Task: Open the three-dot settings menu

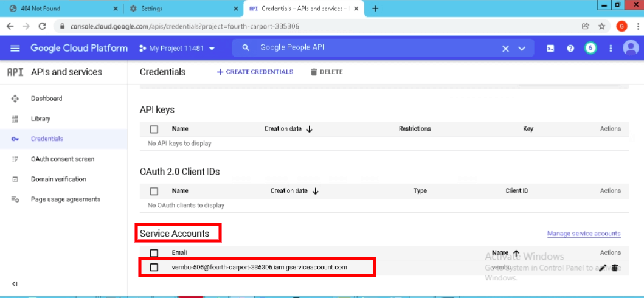Action: (x=611, y=49)
